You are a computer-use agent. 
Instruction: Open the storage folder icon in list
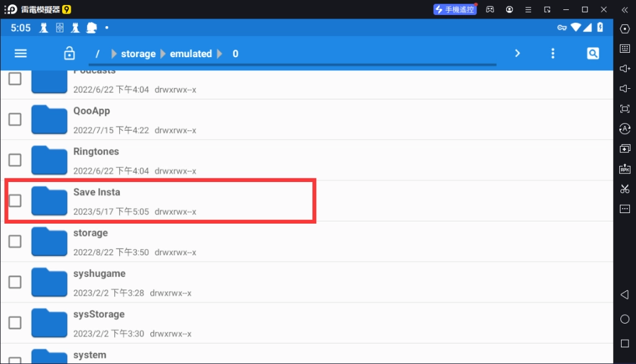pyautogui.click(x=49, y=242)
